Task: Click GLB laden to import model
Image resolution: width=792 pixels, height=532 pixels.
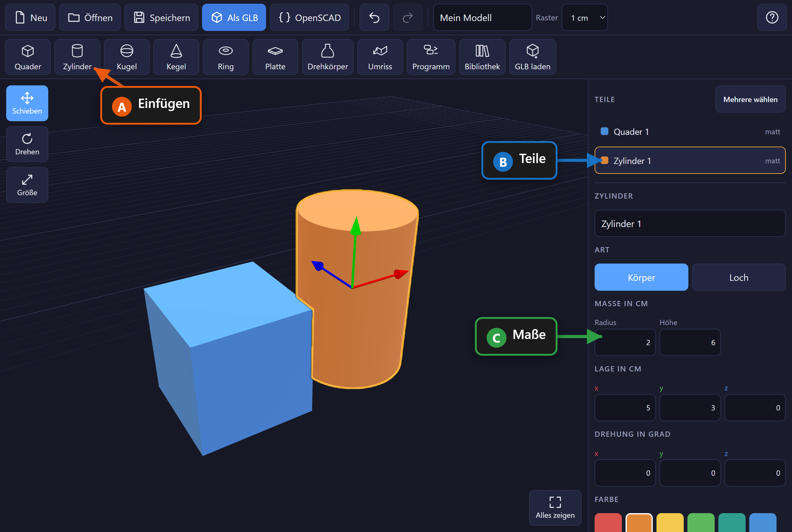Action: [x=532, y=57]
